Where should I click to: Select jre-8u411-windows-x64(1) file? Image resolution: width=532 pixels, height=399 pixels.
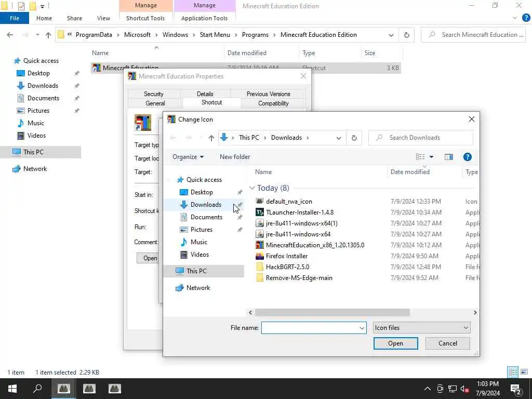coord(302,223)
